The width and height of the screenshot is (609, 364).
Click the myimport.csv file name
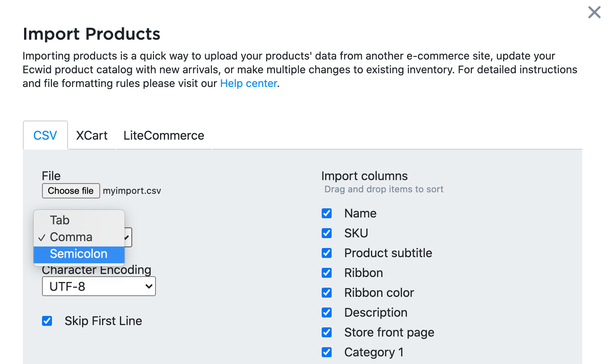tap(132, 190)
